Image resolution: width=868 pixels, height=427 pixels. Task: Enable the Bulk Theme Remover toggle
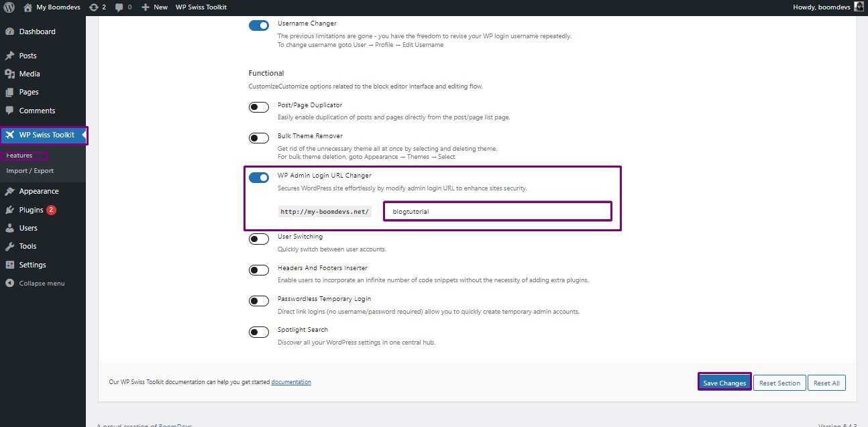pyautogui.click(x=259, y=138)
